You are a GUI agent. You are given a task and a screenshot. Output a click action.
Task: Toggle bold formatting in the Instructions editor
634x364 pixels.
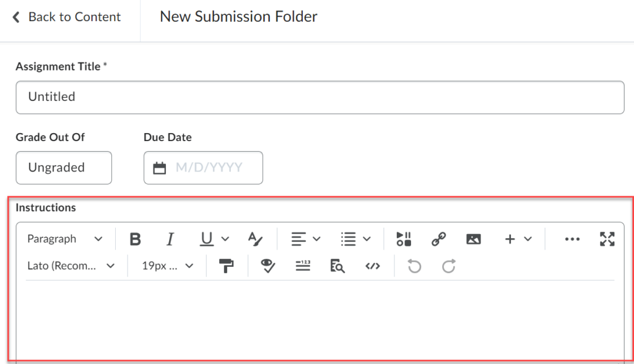pos(135,238)
